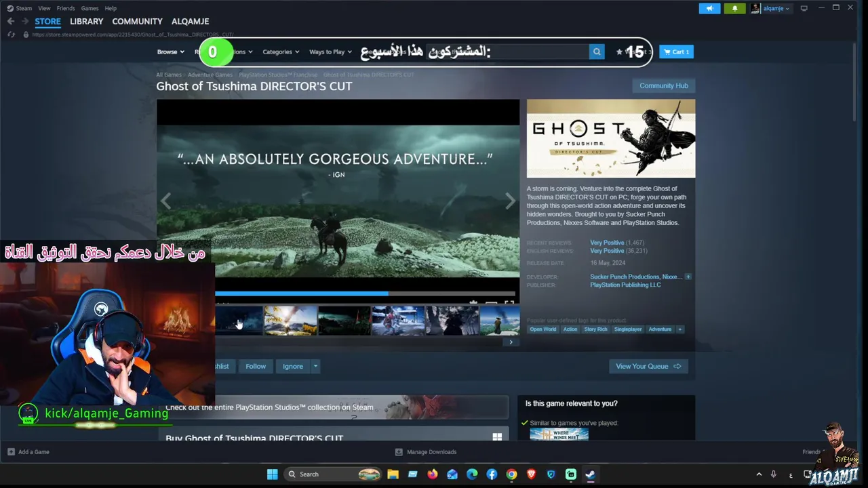Expand developer list with the plus icon
This screenshot has width=868, height=488.
point(688,277)
